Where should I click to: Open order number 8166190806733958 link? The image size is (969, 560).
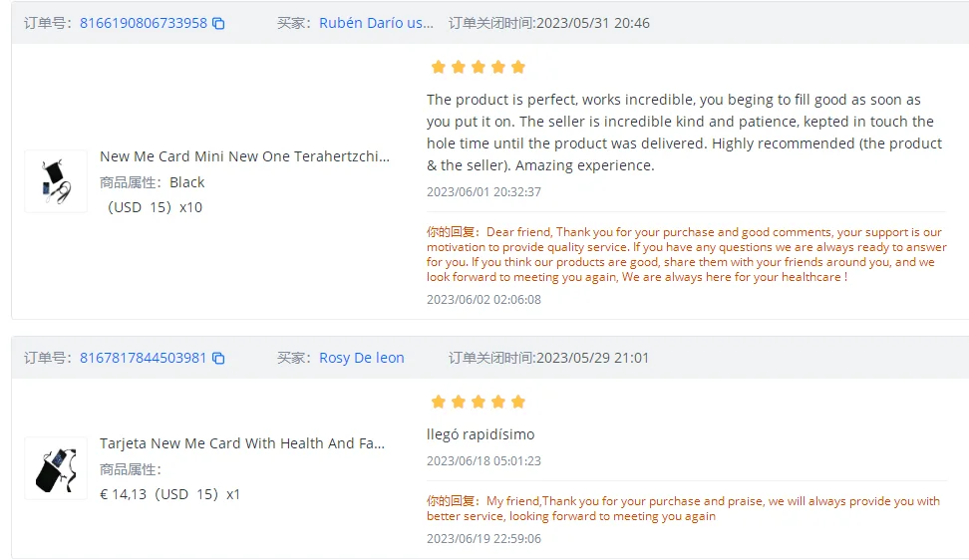[x=144, y=23]
